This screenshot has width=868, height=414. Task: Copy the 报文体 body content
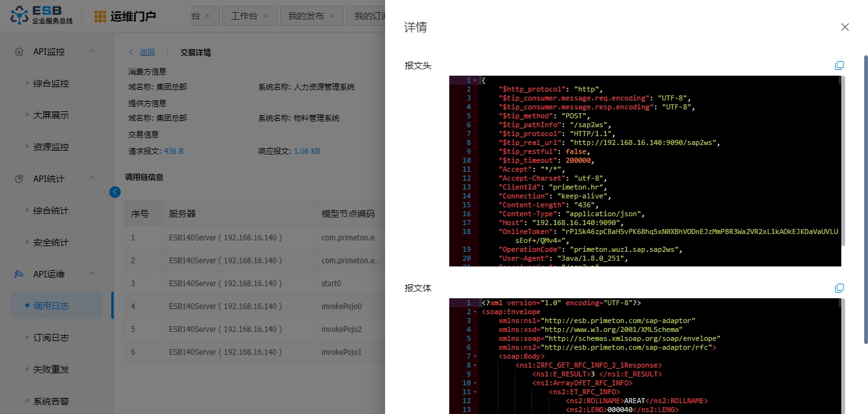839,287
